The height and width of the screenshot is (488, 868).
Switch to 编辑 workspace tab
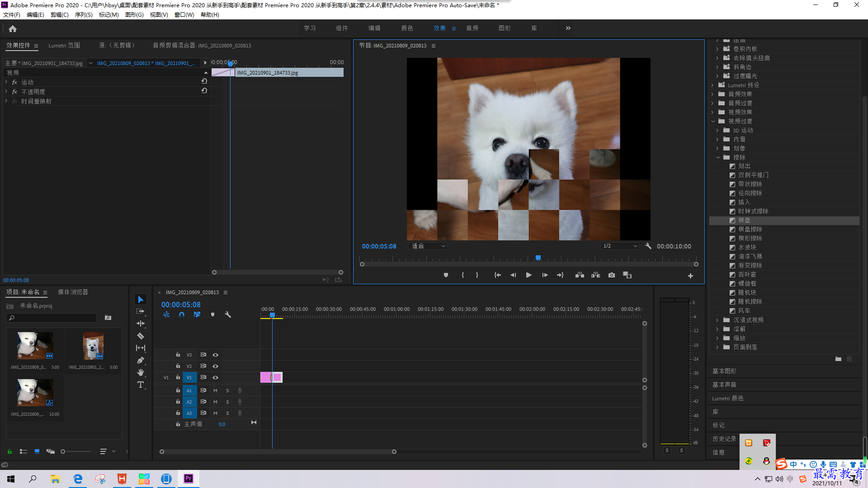[374, 28]
